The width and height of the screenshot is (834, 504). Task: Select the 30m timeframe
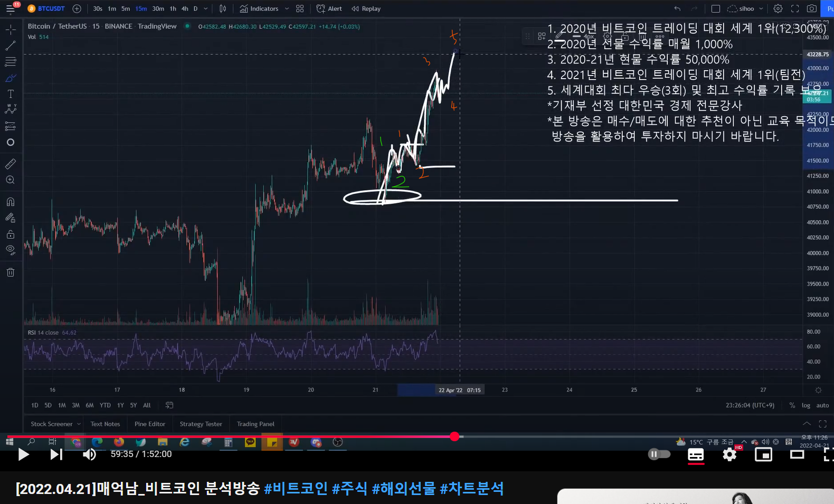point(158,9)
